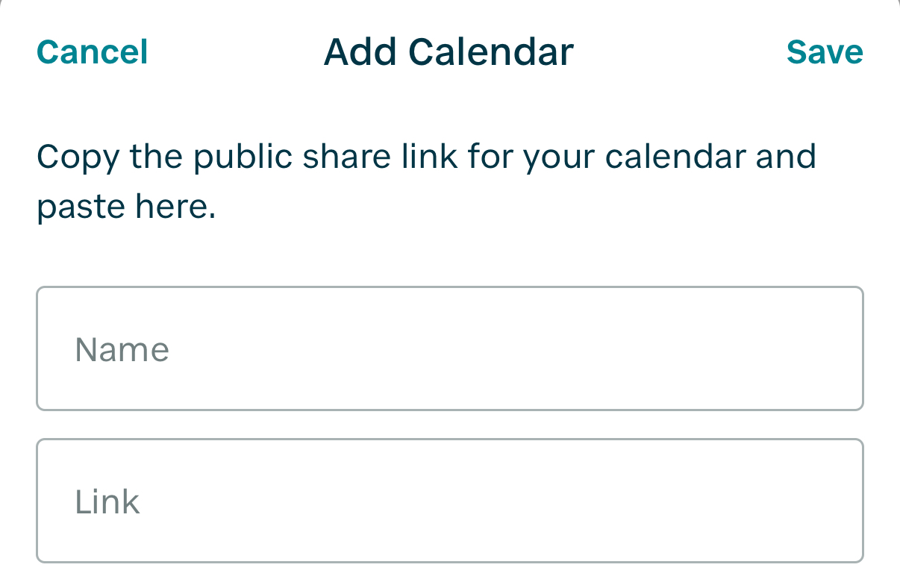The height and width of the screenshot is (588, 900).
Task: Select the Add Calendar title text
Action: point(449,52)
